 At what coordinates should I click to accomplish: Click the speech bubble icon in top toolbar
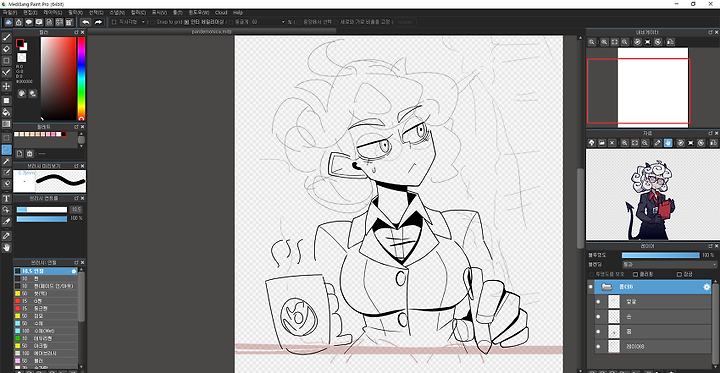click(x=29, y=22)
